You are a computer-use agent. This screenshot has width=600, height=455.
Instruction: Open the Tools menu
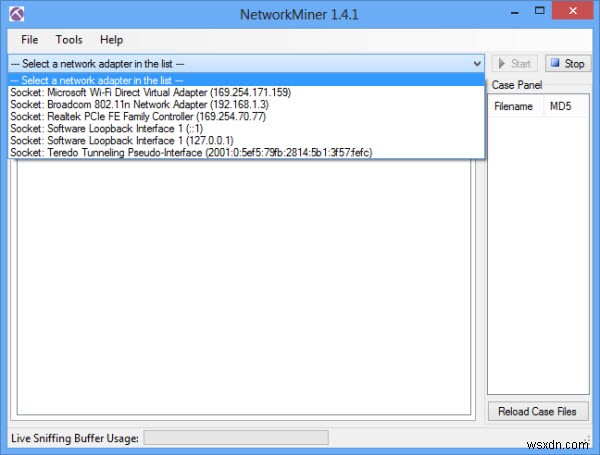click(x=69, y=40)
